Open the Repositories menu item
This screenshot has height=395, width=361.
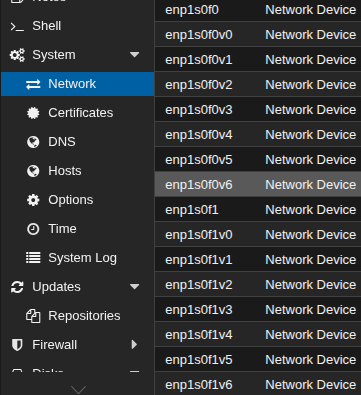[77, 316]
